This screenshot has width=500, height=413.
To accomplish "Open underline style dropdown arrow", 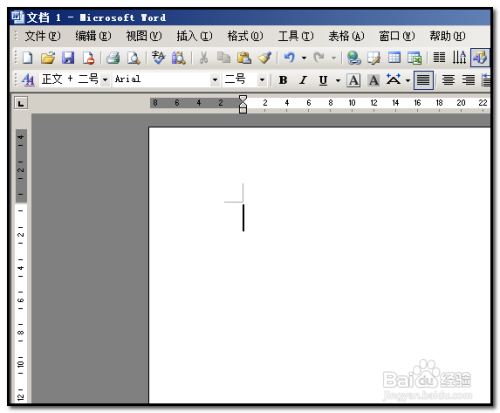I will (338, 80).
